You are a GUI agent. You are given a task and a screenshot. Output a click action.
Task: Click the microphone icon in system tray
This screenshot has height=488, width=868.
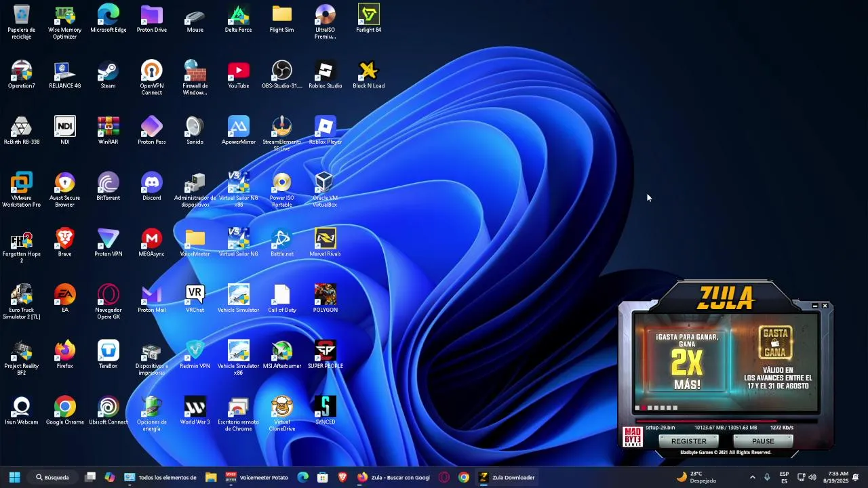click(767, 477)
